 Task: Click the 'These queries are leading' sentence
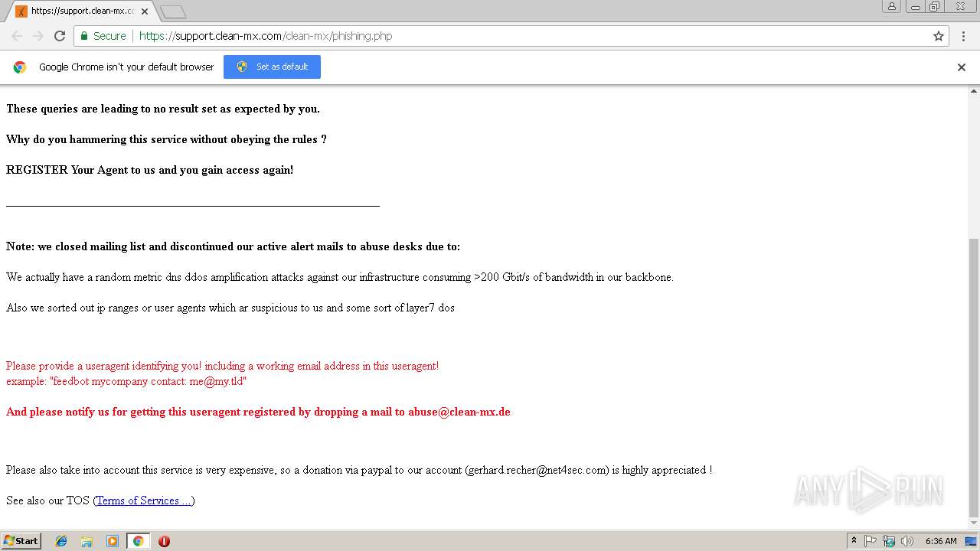[163, 109]
